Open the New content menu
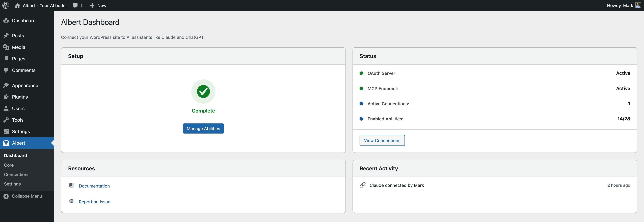The width and height of the screenshot is (644, 222). click(98, 5)
